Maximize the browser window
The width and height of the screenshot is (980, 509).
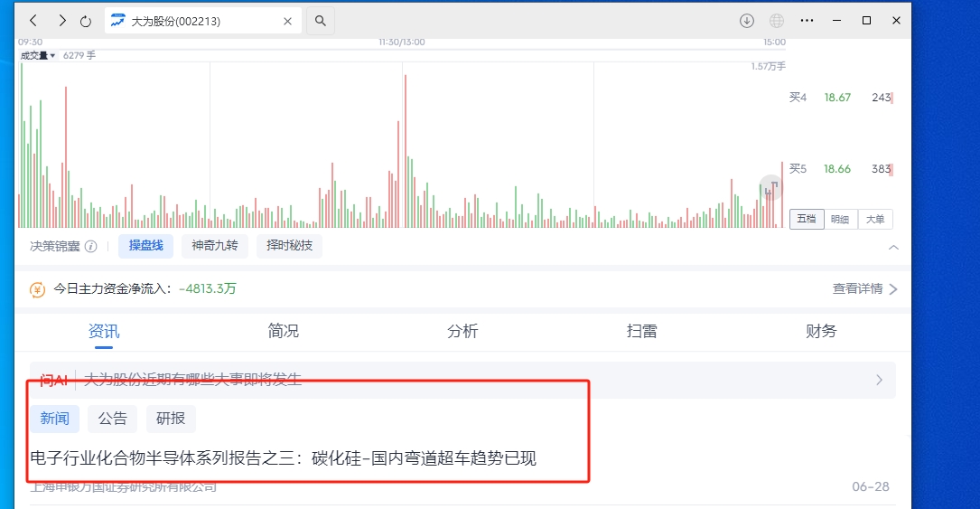pyautogui.click(x=866, y=21)
